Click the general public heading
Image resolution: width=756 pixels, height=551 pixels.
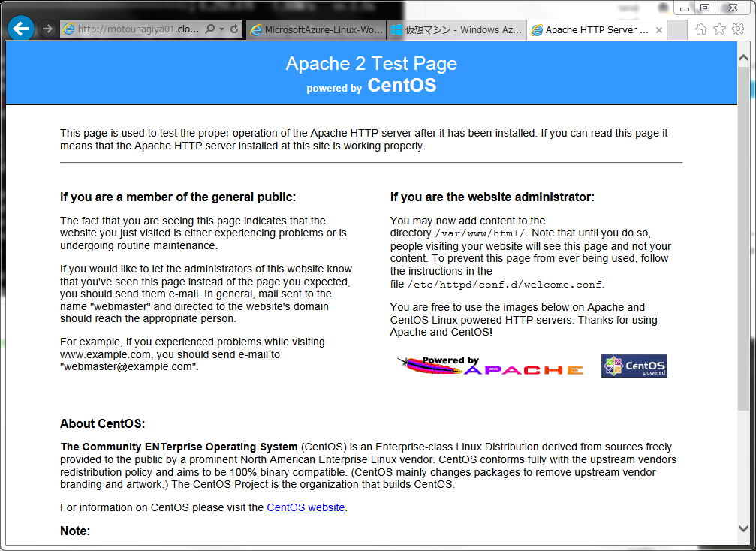click(x=178, y=197)
